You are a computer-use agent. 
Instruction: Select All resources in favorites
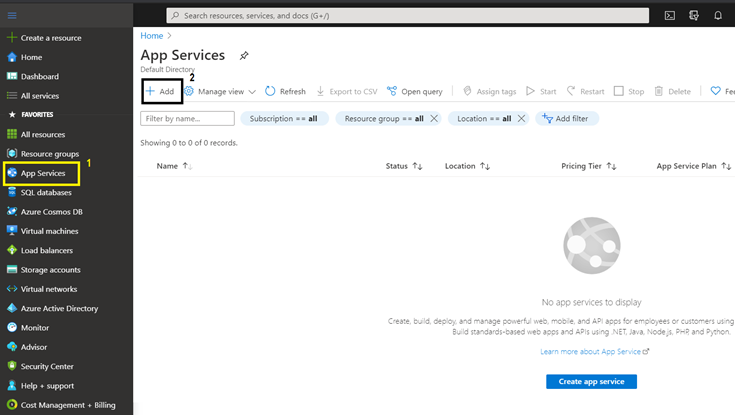(x=43, y=135)
